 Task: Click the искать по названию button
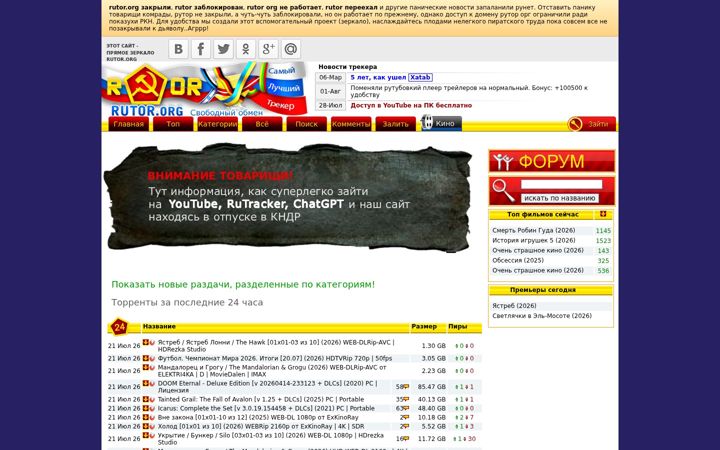tap(560, 198)
